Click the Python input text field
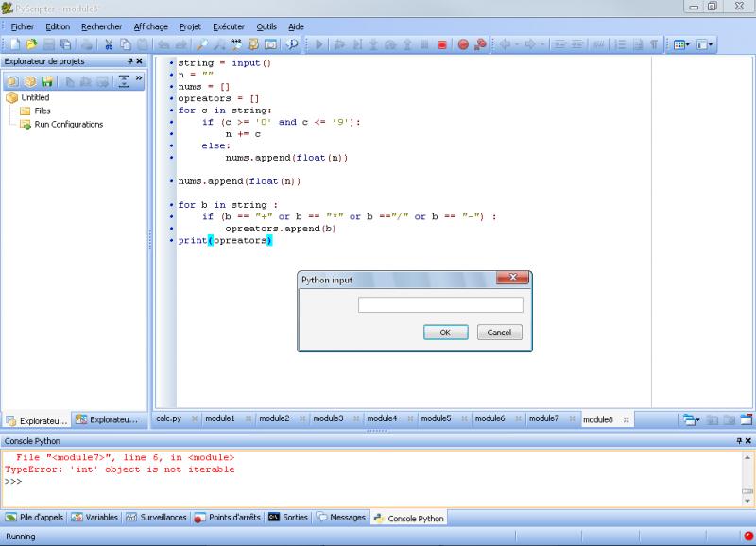 click(x=440, y=304)
